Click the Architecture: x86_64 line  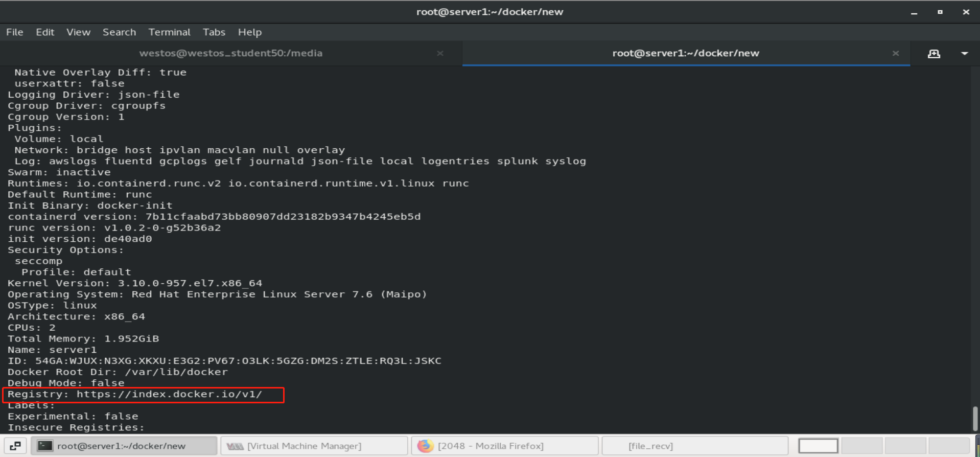76,317
